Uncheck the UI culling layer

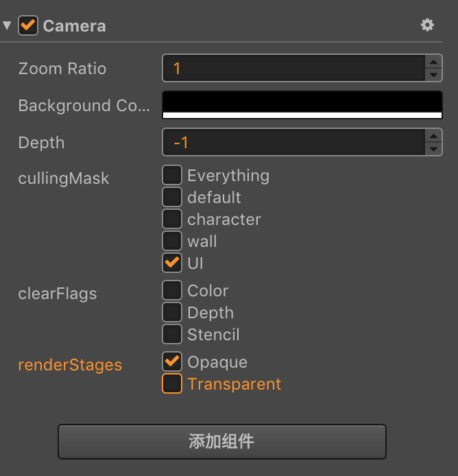point(172,263)
